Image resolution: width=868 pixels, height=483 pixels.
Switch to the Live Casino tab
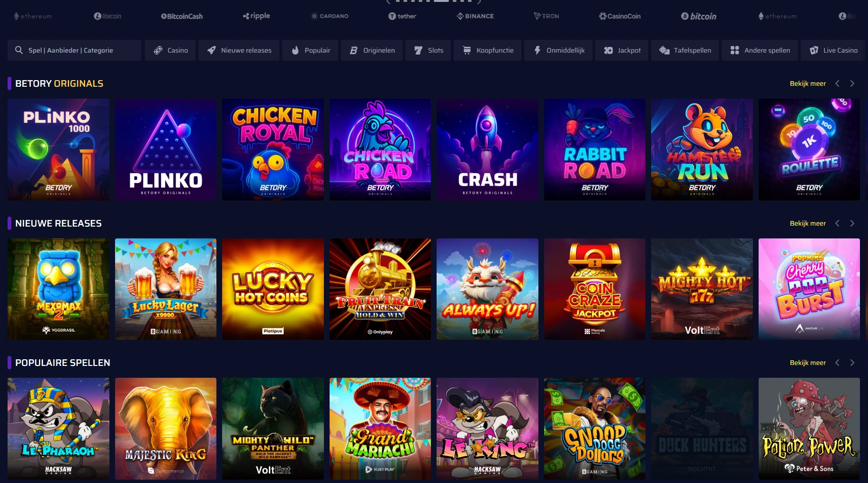833,50
